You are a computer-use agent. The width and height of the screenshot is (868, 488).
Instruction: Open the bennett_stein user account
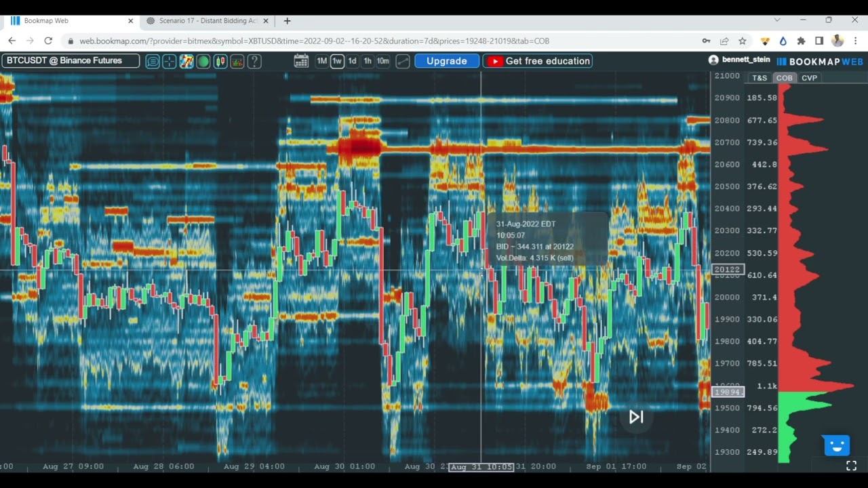(x=739, y=60)
